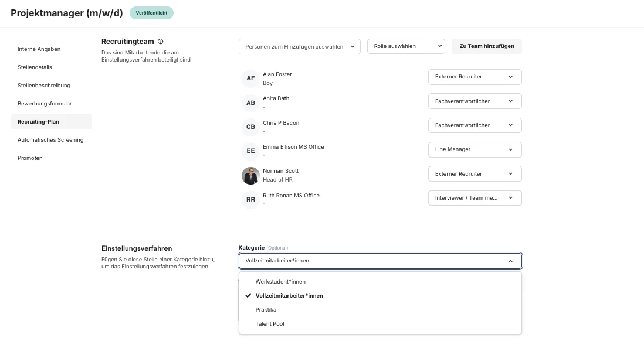Image resolution: width=644 pixels, height=355 pixels.
Task: Select the checked Vollzeitmitarbeiter*innen option
Action: click(289, 296)
